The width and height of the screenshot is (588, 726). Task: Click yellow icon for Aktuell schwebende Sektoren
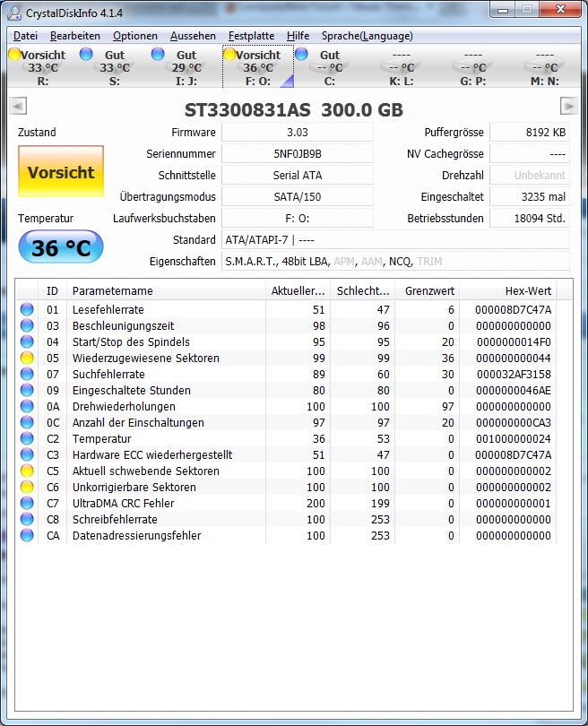[27, 471]
